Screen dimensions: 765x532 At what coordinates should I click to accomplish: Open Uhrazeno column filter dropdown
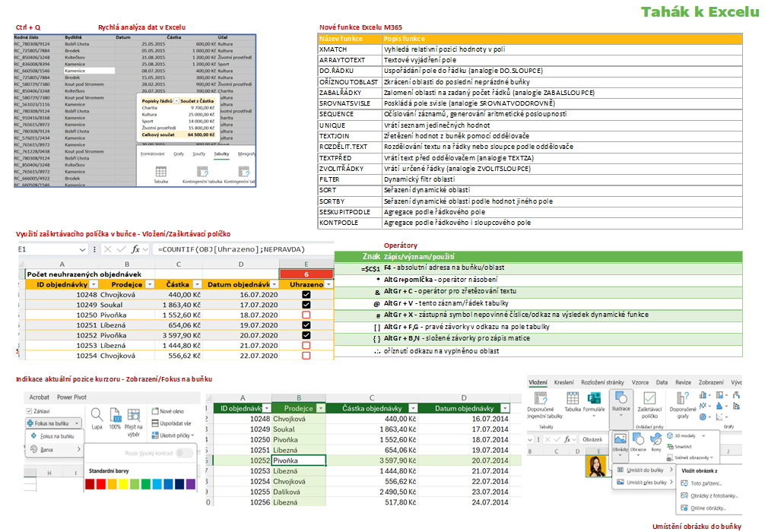[x=329, y=284]
